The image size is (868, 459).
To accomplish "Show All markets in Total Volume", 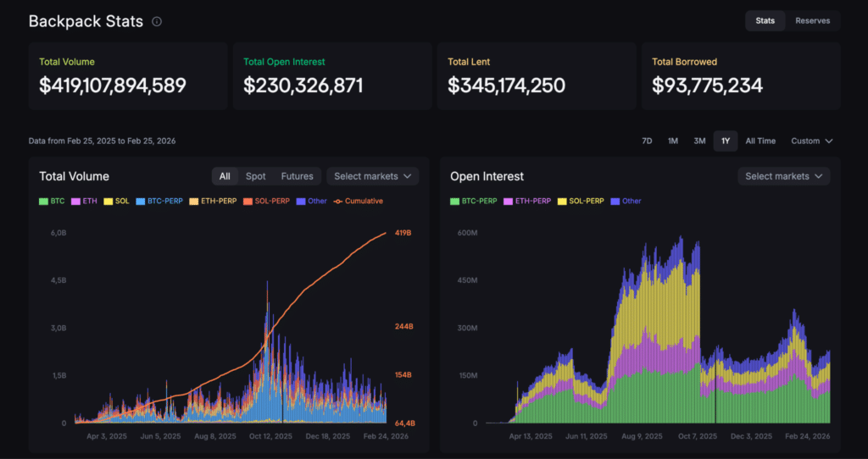I will (225, 176).
